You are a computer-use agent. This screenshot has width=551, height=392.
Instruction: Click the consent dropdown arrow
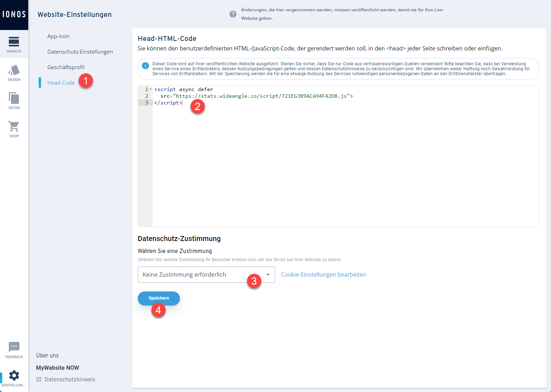pyautogui.click(x=268, y=275)
